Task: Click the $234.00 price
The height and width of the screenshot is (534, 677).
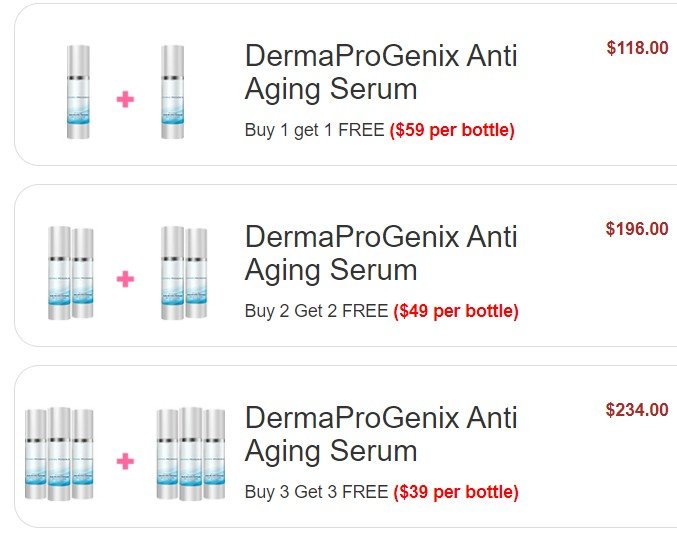Action: click(x=637, y=410)
